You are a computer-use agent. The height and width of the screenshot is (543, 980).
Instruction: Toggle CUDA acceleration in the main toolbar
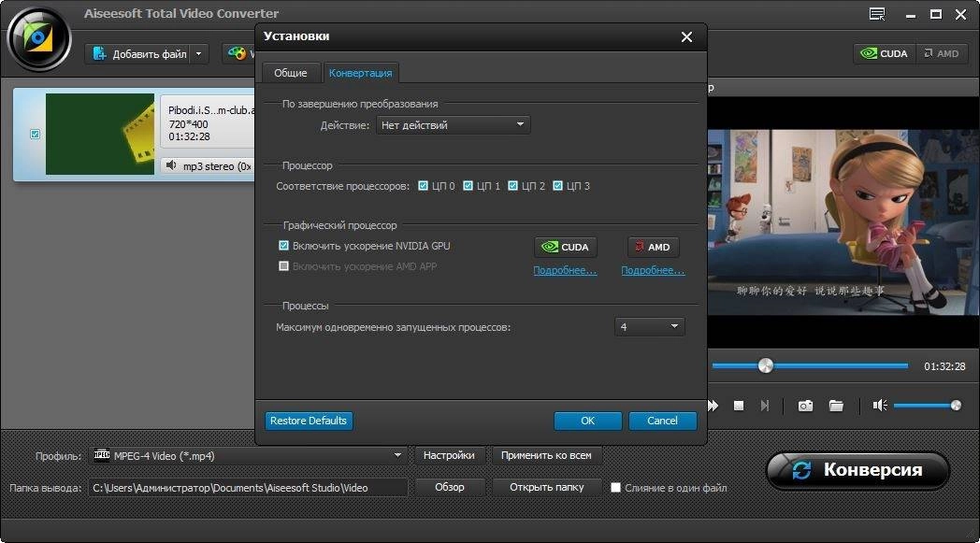pyautogui.click(x=885, y=53)
